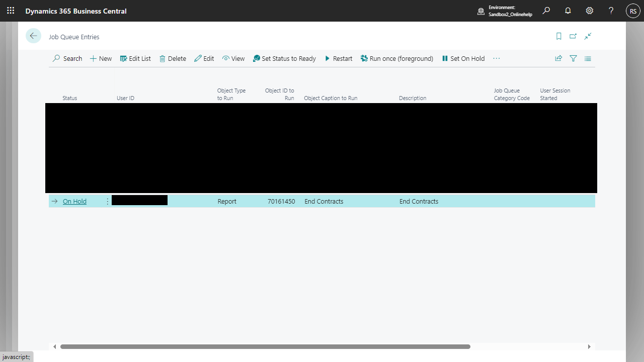Open the search magnifier in header
The width and height of the screenshot is (644, 362).
point(546,11)
